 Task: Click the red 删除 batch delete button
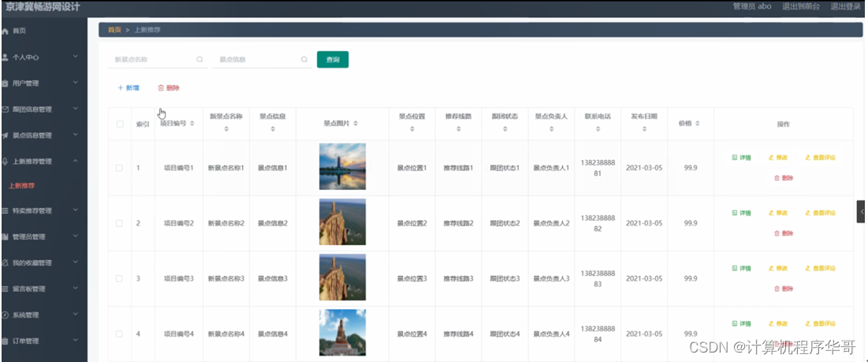[x=169, y=88]
